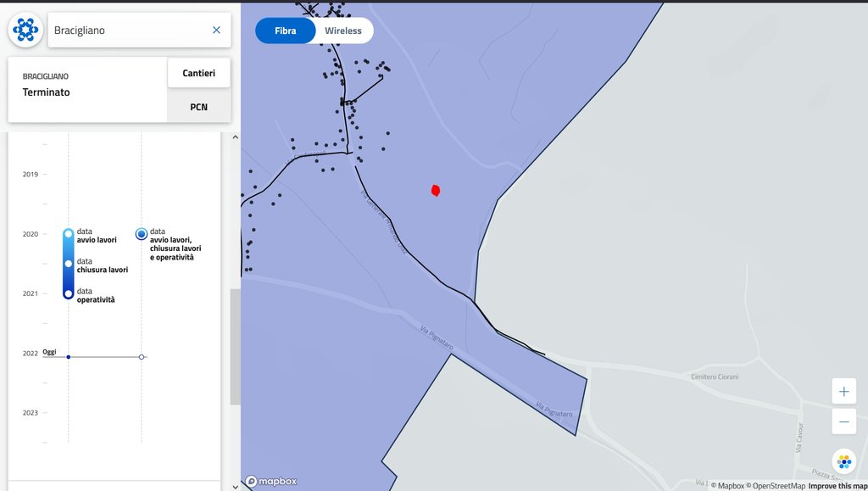Click the data avvio lavori marker
This screenshot has height=491, width=868.
point(68,234)
